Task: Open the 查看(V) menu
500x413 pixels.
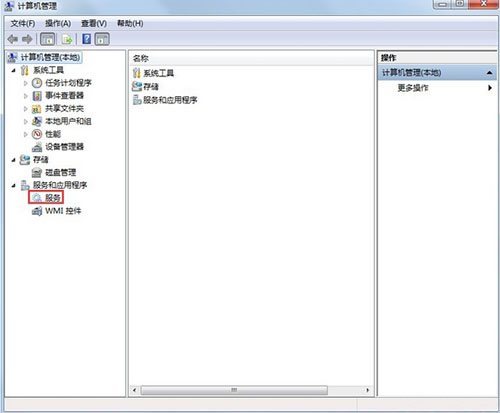Action: pyautogui.click(x=94, y=24)
